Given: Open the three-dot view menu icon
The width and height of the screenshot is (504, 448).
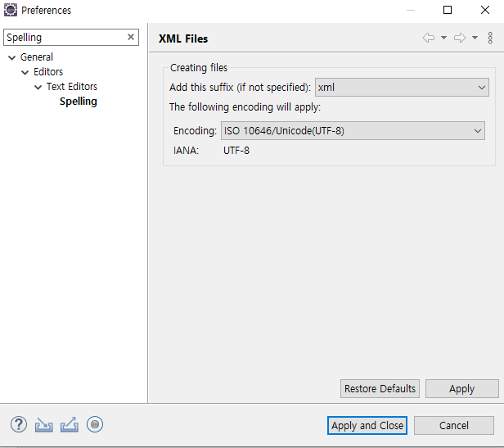Looking at the screenshot, I should (490, 38).
